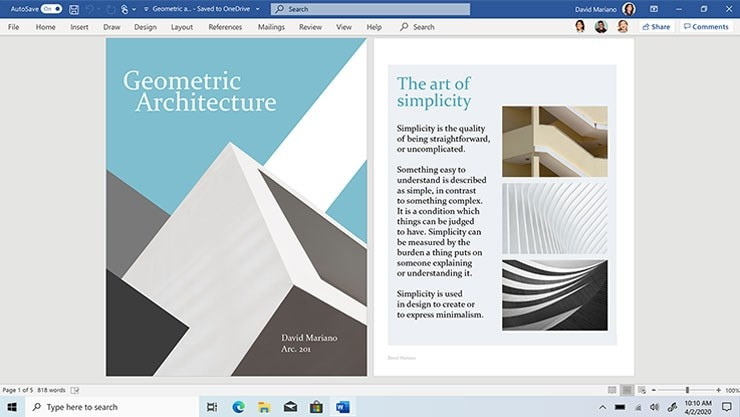Image resolution: width=740 pixels, height=417 pixels.
Task: Open the Mailings tab
Action: 271,27
